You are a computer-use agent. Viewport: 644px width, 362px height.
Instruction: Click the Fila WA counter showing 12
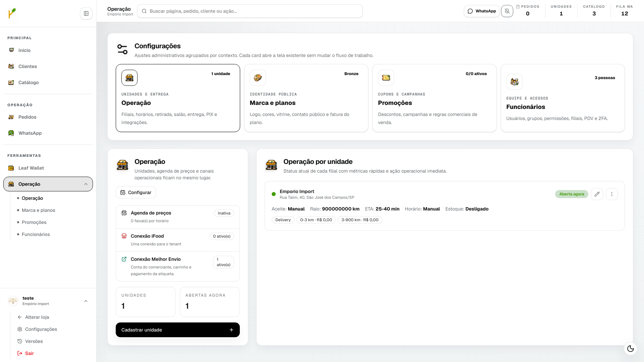(625, 11)
